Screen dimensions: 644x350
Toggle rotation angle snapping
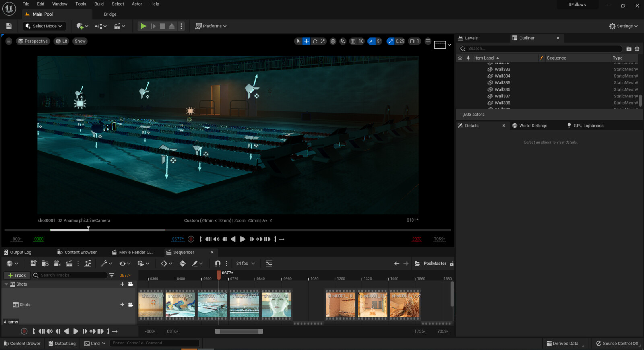[x=372, y=41]
